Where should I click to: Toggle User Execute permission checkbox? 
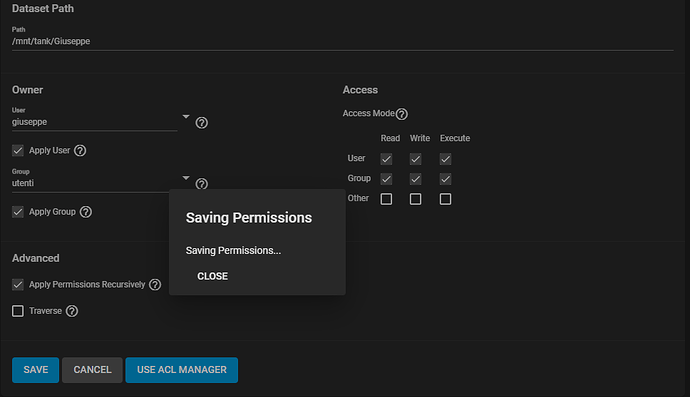coord(445,159)
